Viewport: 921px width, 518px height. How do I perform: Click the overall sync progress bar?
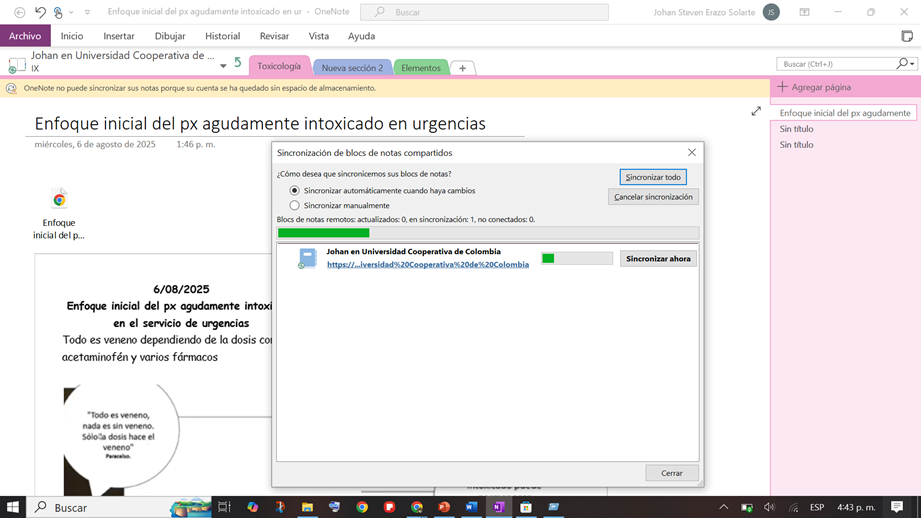[488, 233]
